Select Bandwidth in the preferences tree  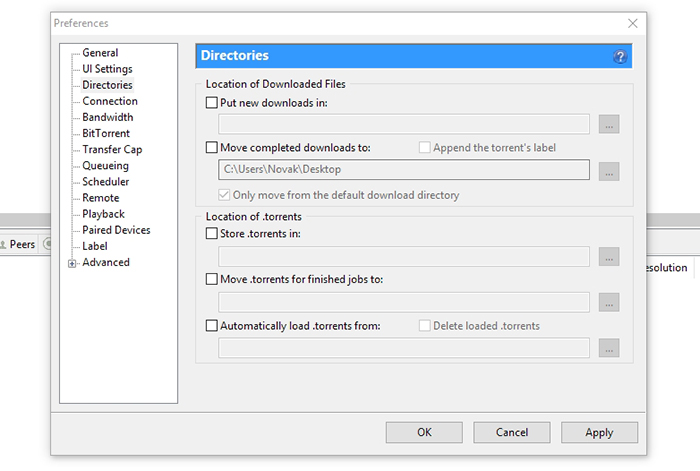(x=107, y=117)
